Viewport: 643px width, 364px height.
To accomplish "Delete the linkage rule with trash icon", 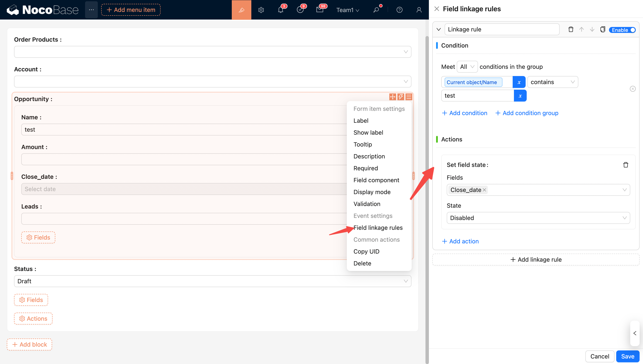I will 571,30.
